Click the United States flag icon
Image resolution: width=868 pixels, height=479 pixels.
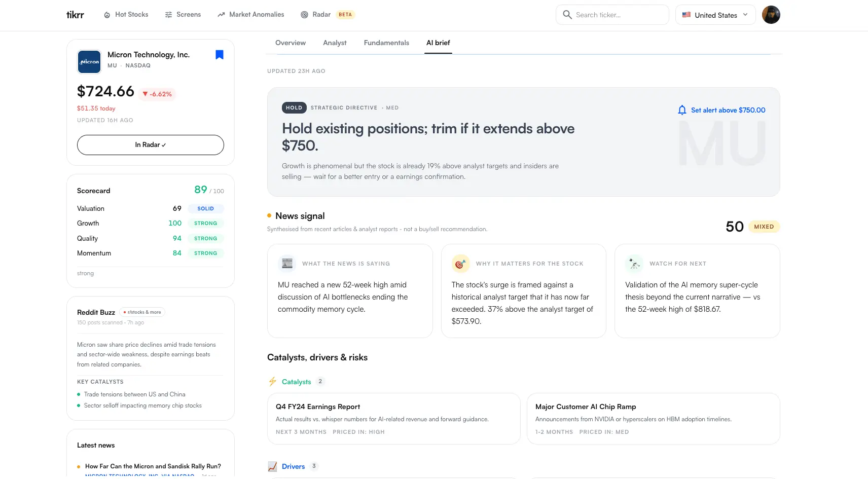point(686,15)
